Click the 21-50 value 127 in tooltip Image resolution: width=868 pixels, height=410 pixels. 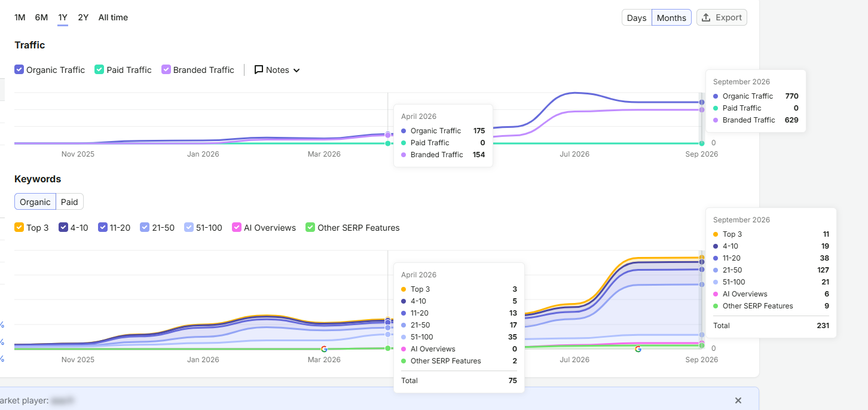click(822, 270)
